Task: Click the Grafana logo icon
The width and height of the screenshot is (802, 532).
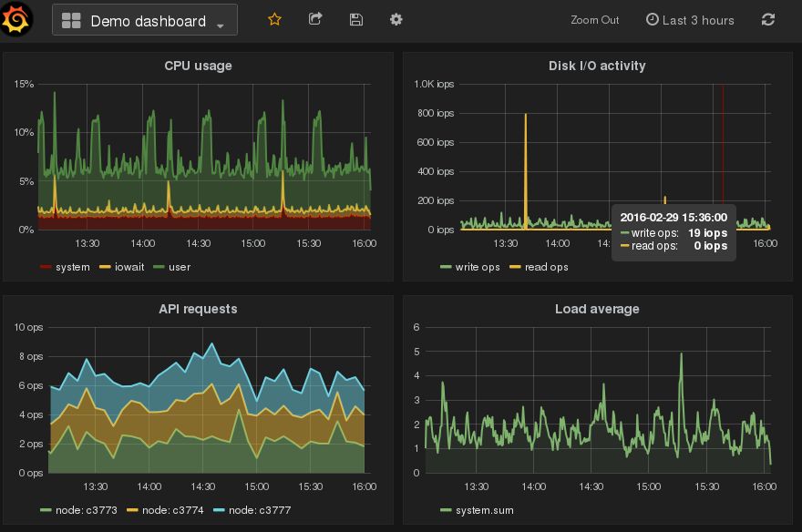Action: [x=18, y=19]
